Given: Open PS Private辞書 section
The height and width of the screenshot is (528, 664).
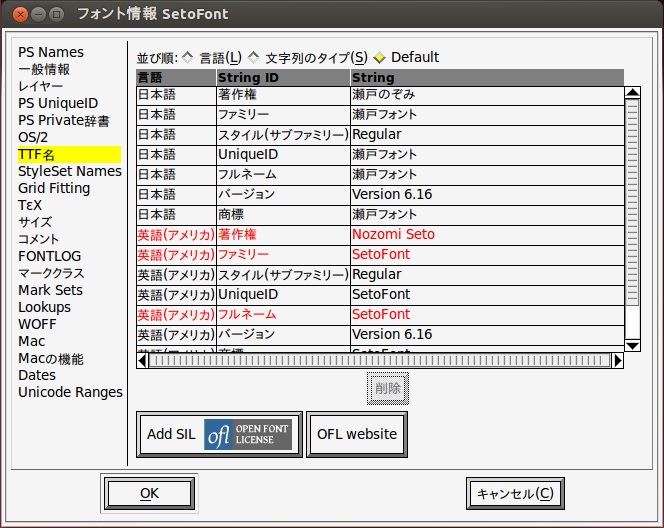Looking at the screenshot, I should (64, 120).
